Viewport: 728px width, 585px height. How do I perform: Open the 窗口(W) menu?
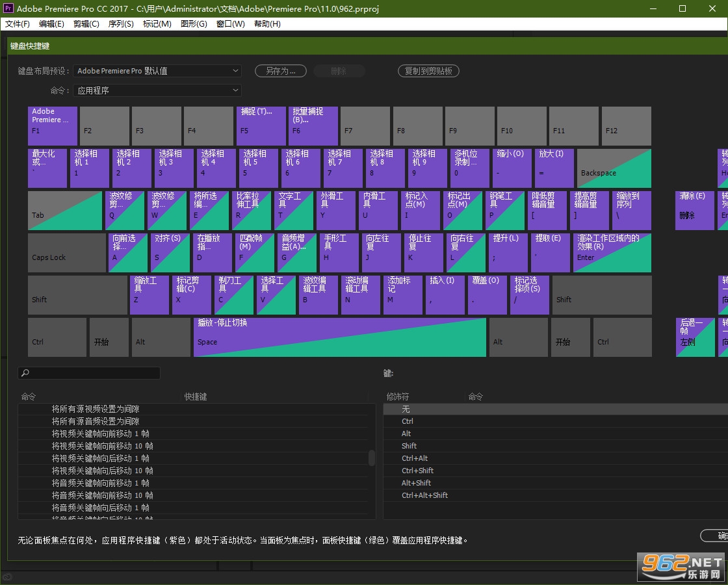(230, 23)
